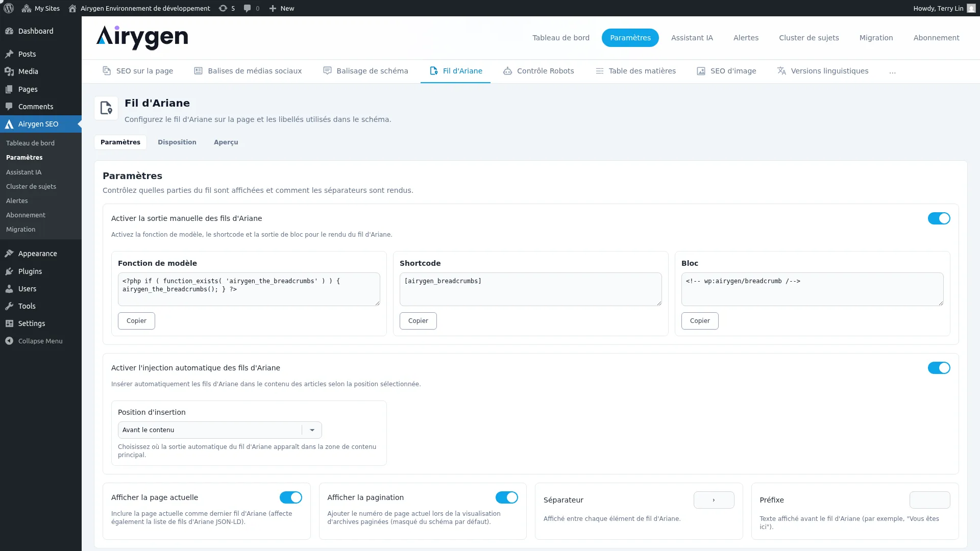Open the Tableau de bord top navigation
Screen dimensions: 980x551
pyautogui.click(x=560, y=38)
